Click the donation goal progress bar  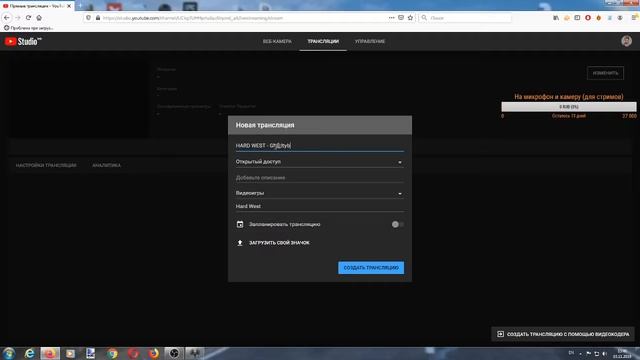click(x=569, y=107)
